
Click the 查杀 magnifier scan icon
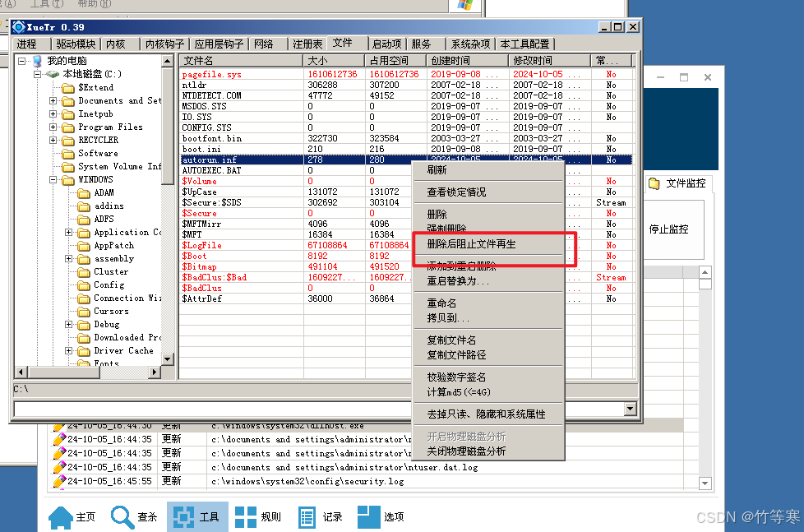pyautogui.click(x=123, y=516)
